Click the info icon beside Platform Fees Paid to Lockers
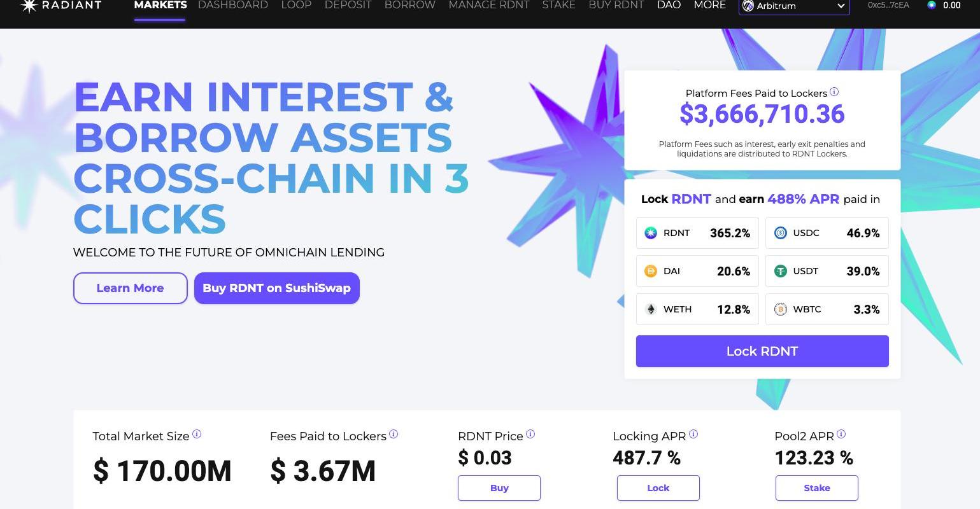This screenshot has height=509, width=980. coord(834,92)
